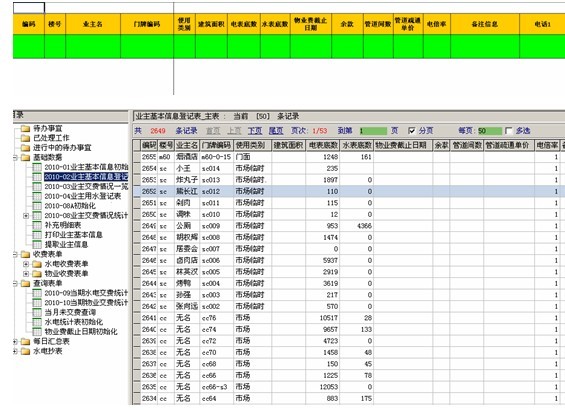Go to next page with 下页 link
Viewport: 565px width, 410px height.
click(x=255, y=131)
